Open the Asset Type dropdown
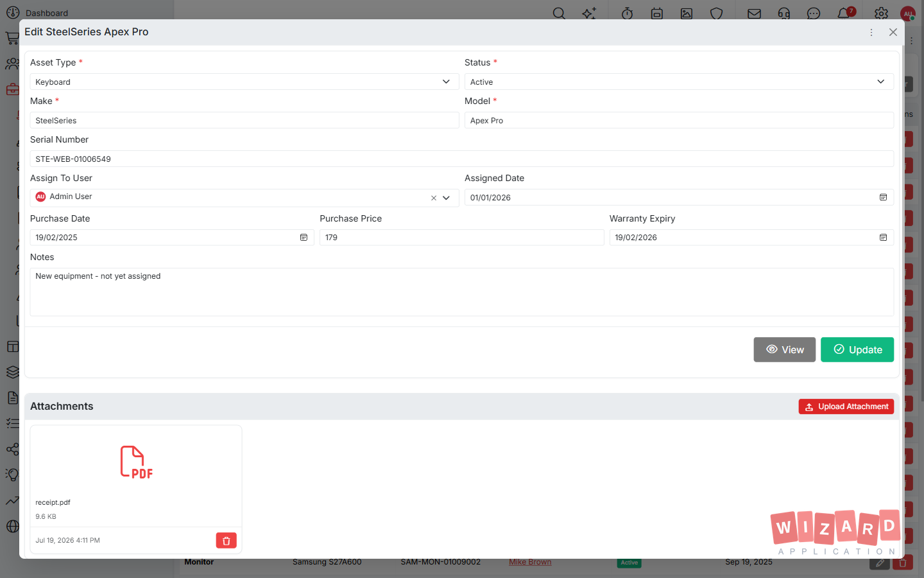This screenshot has height=578, width=924. tap(244, 82)
